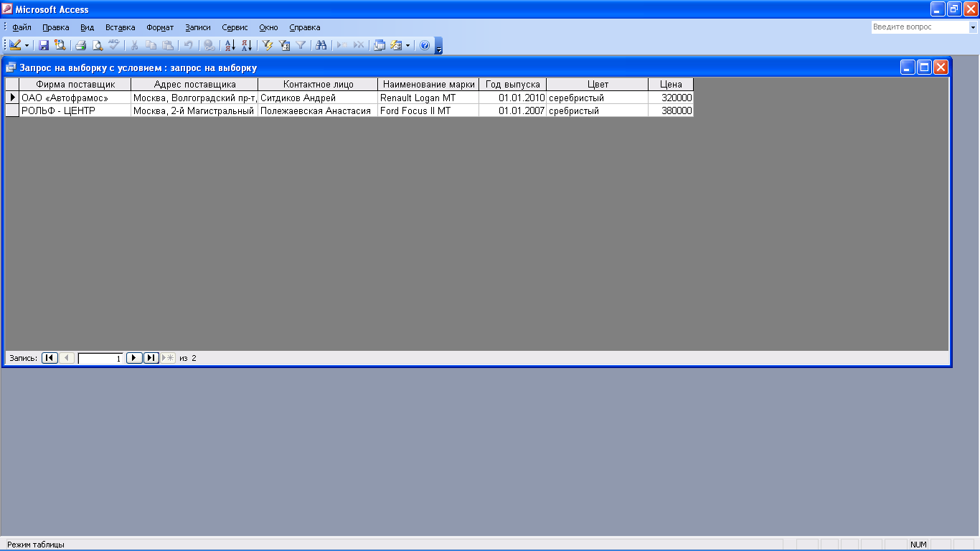Expand the help question box dropdown

coord(974,27)
